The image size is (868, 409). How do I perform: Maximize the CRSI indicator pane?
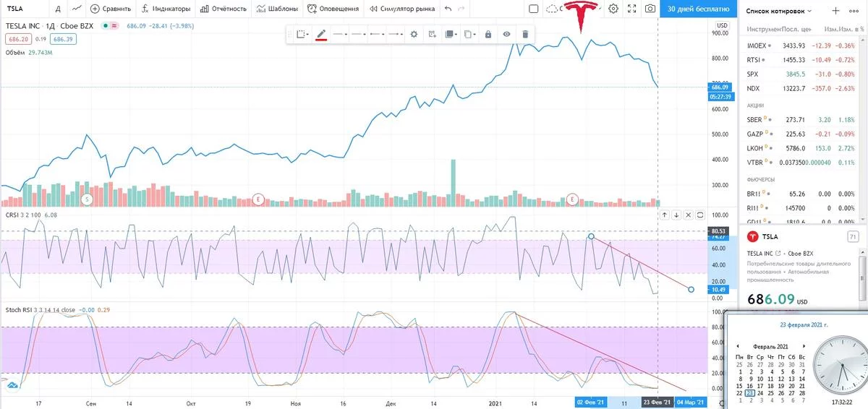tap(699, 215)
